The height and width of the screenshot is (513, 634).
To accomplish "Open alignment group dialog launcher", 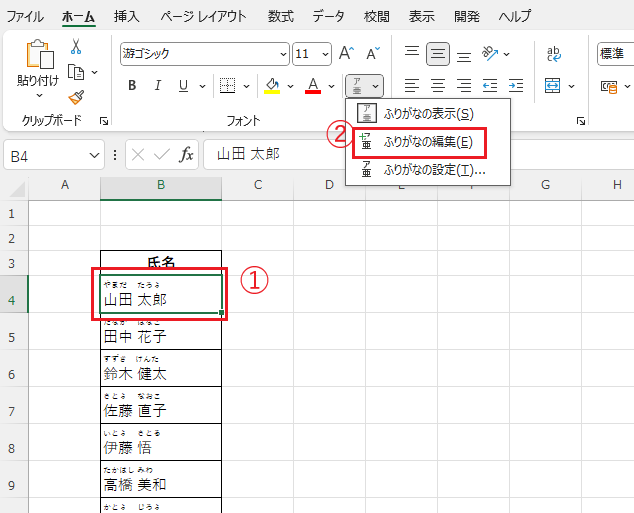I will [x=581, y=121].
